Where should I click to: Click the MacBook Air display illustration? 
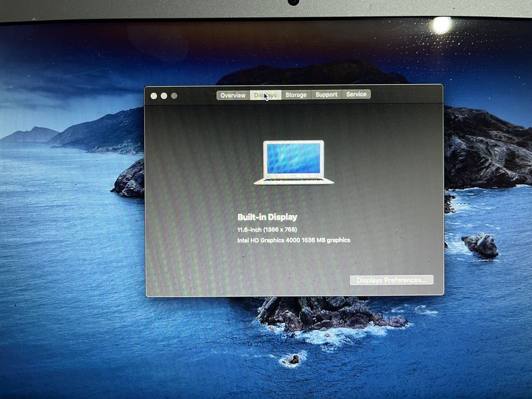click(294, 162)
